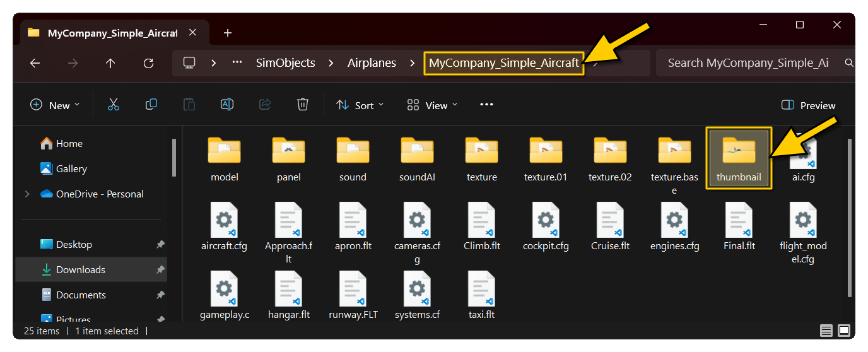Viewport: 868px width, 352px height.
Task: Click MyCompany_Simple_Aircraft breadcrumb in address bar
Action: [504, 63]
